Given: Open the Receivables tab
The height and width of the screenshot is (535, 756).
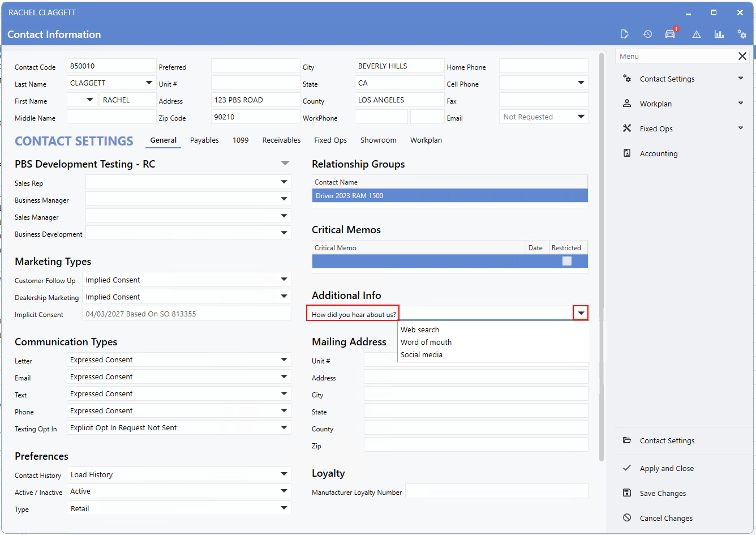Looking at the screenshot, I should click(x=281, y=140).
